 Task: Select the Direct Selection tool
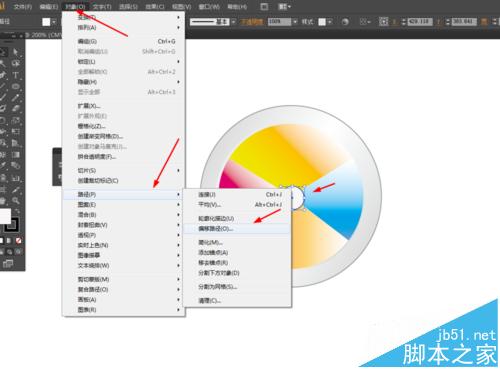pos(16,52)
